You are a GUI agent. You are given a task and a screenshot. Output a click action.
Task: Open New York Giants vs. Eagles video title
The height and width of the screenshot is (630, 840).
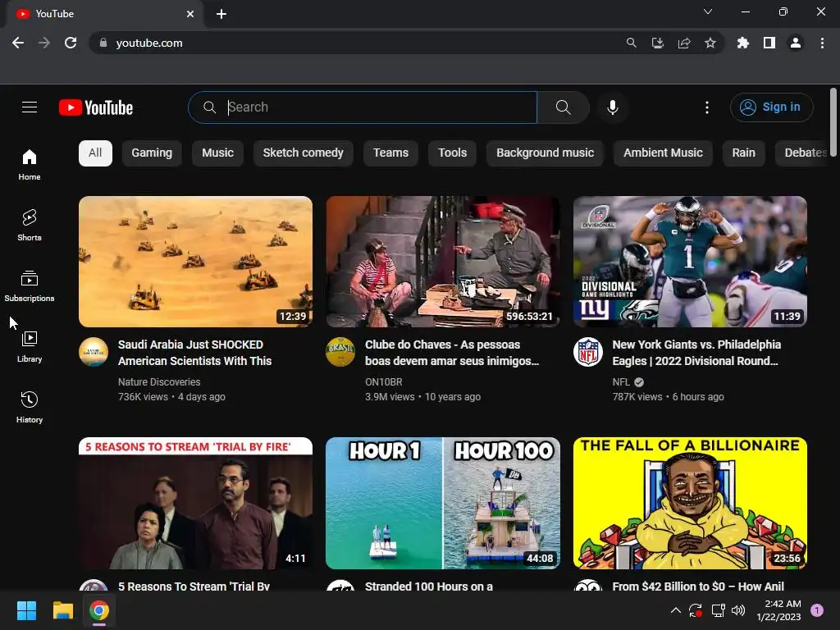click(696, 353)
